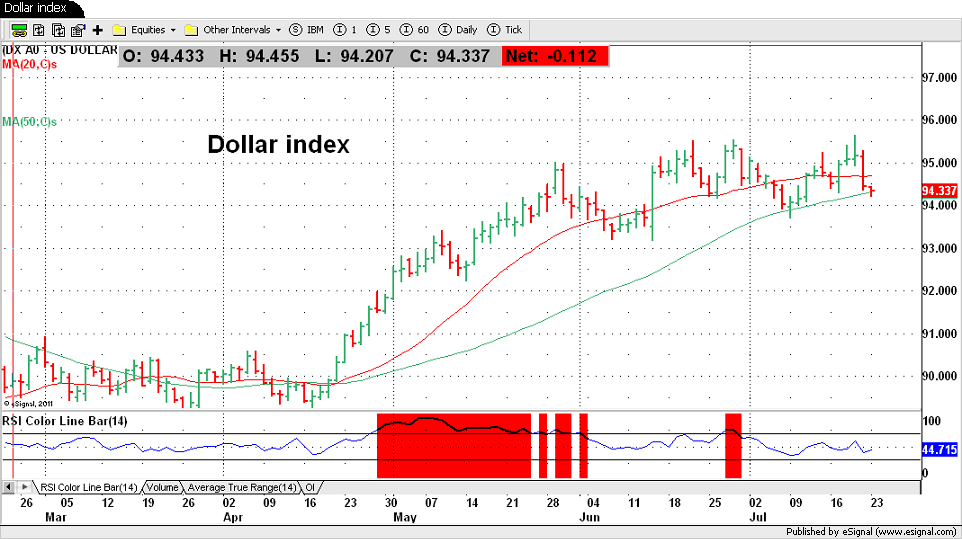Viewport: 962px width, 539px height.
Task: Click the green link-chart toolbar icon
Action: 19,30
